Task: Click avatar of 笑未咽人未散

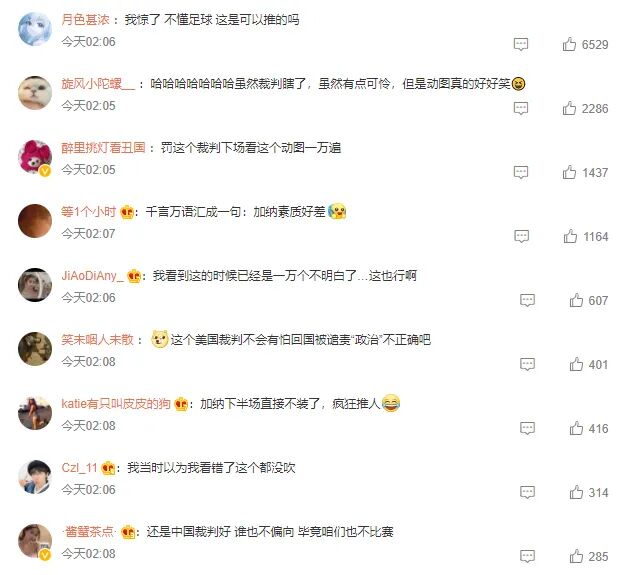Action: tap(35, 349)
